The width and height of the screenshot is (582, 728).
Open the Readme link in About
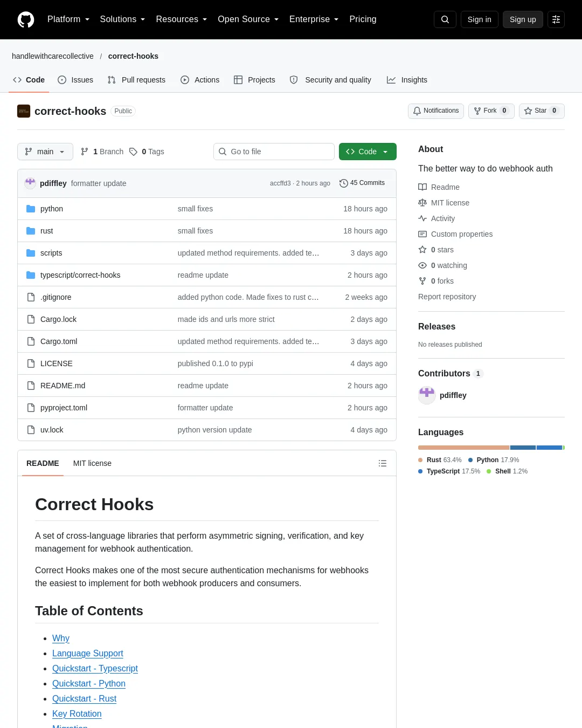(x=439, y=187)
